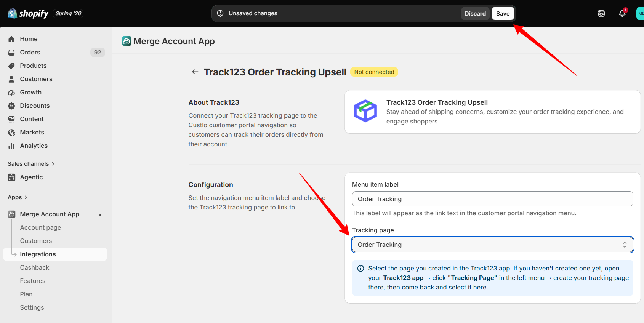644x323 pixels.
Task: Click the Shopify logo
Action: pos(28,13)
